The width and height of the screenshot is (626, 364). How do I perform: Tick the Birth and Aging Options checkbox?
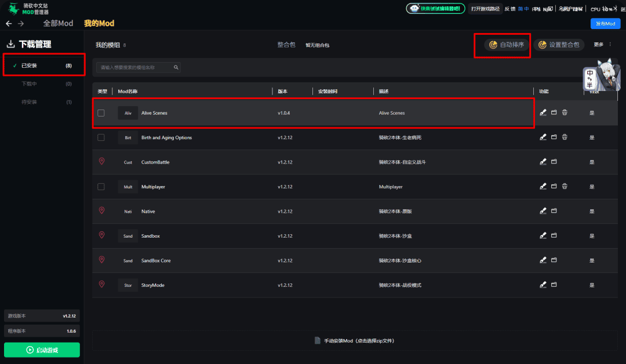101,137
